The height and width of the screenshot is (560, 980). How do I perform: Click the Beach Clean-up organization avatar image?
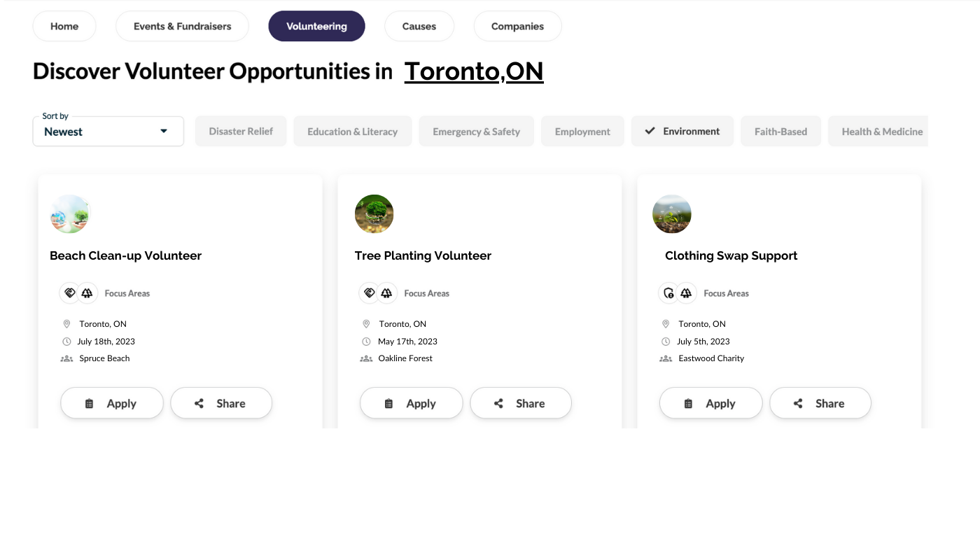(x=70, y=214)
